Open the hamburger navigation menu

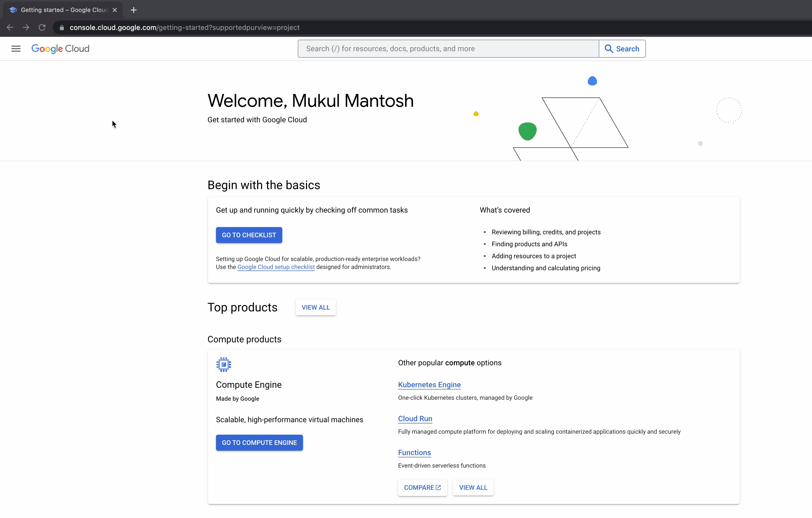coord(16,49)
